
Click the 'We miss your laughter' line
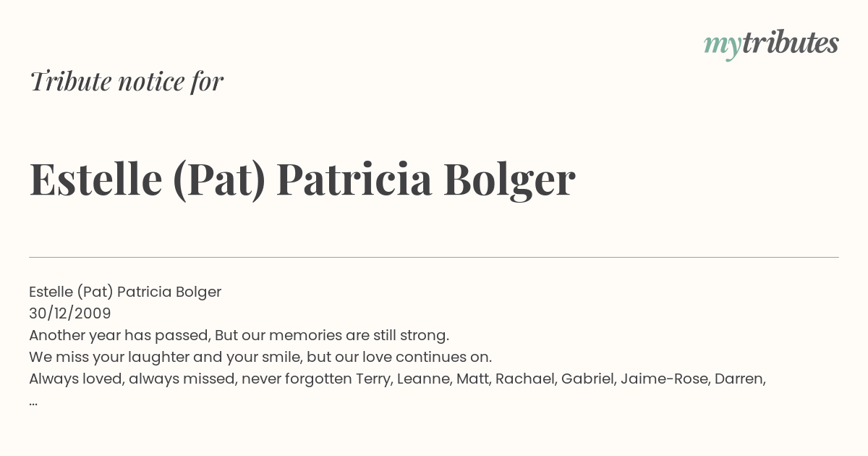pos(260,357)
